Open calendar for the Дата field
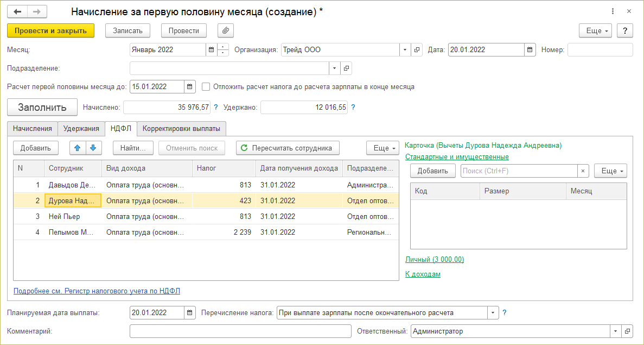This screenshot has width=644, height=345. pos(530,50)
